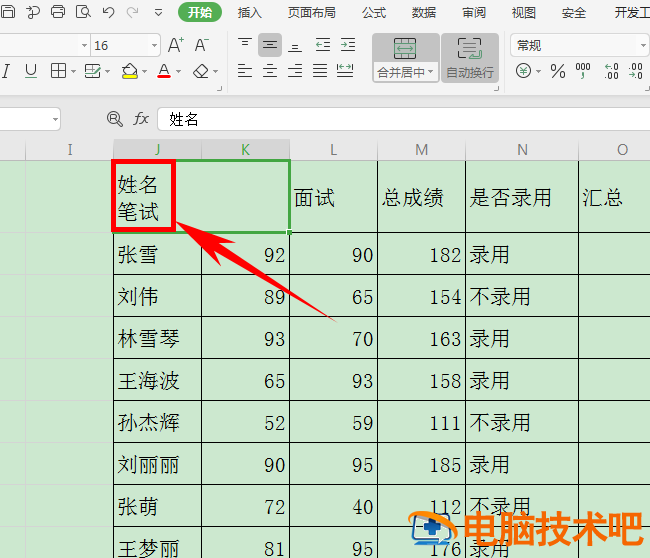Toggle italic formatting
The image size is (650, 558).
tap(6, 71)
